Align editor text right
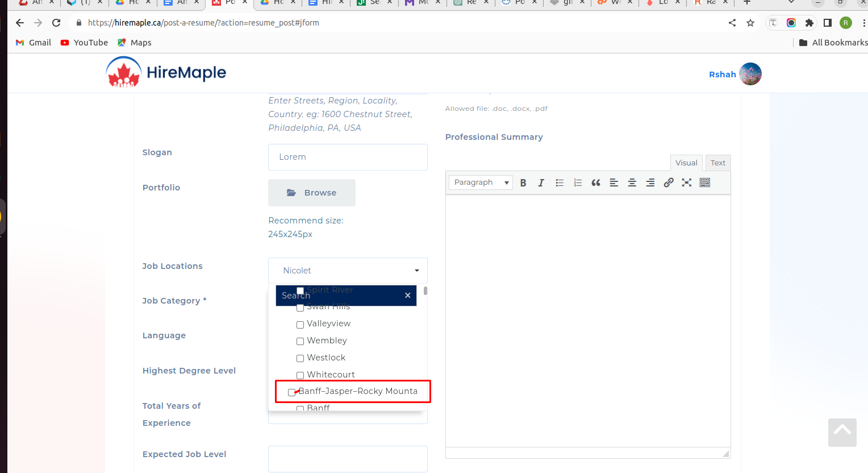Image resolution: width=868 pixels, height=473 pixels. 650,182
